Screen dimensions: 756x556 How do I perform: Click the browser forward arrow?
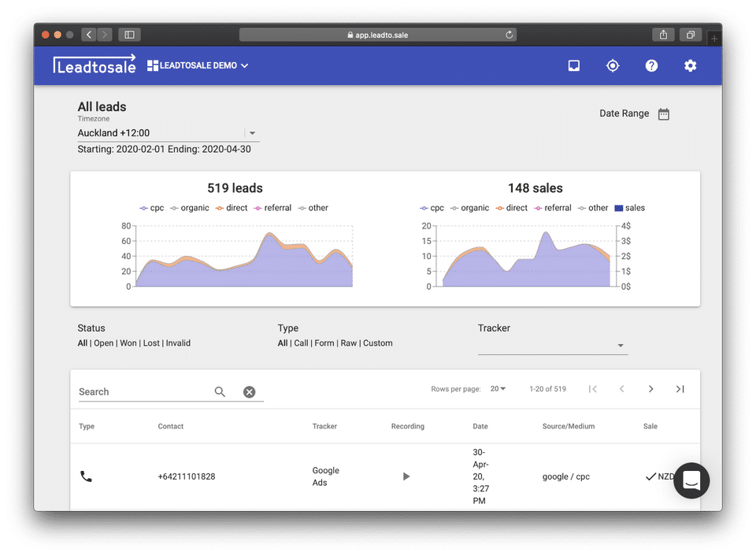[x=104, y=35]
